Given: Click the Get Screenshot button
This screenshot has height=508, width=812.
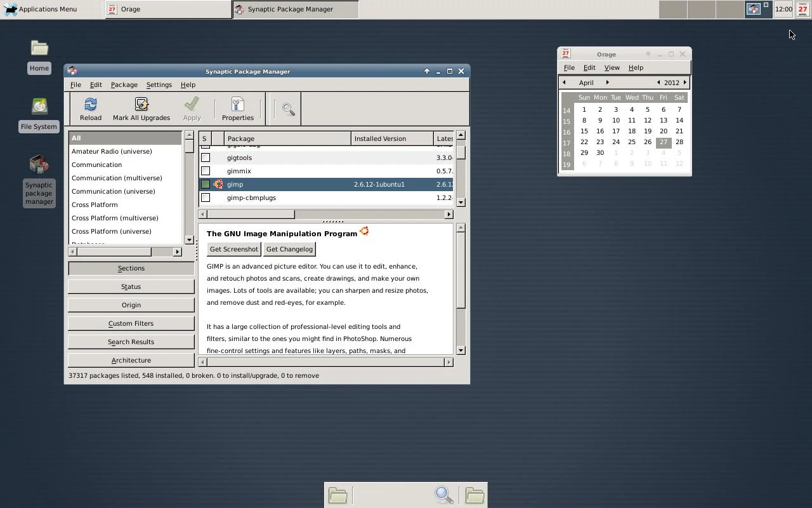Looking at the screenshot, I should [233, 249].
